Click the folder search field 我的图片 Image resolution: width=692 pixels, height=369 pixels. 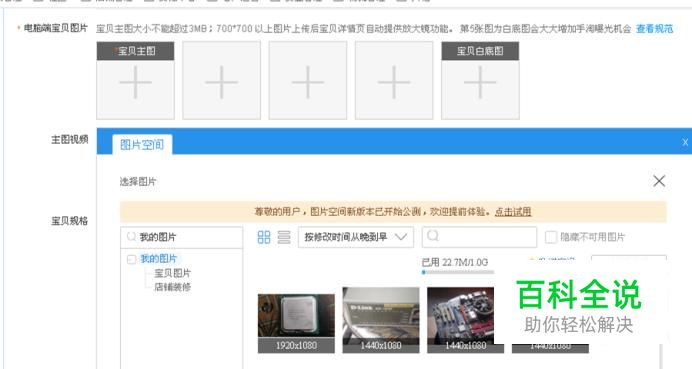pos(181,237)
